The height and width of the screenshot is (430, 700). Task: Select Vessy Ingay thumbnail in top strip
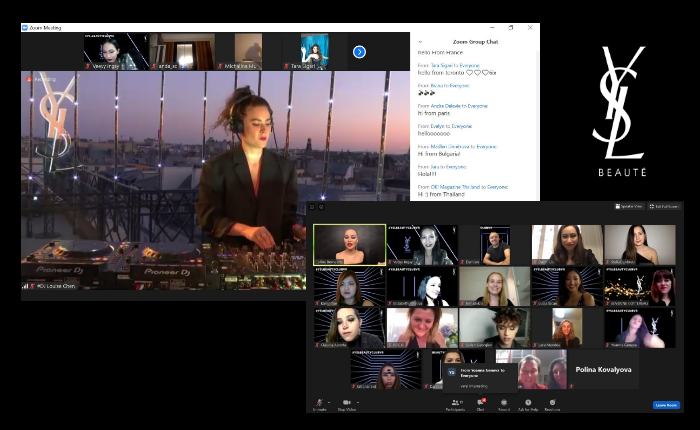[x=116, y=51]
